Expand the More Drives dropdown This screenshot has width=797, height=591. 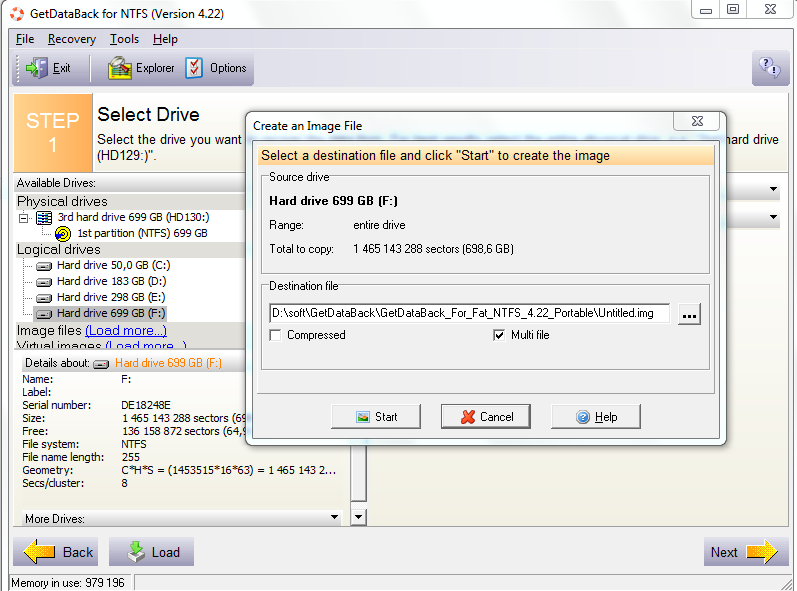[x=334, y=517]
